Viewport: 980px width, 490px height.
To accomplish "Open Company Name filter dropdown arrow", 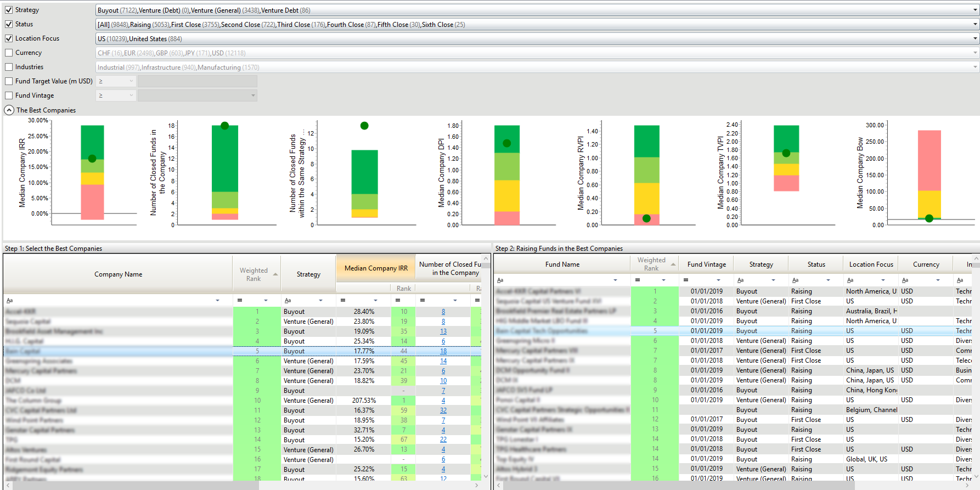I will tap(218, 301).
